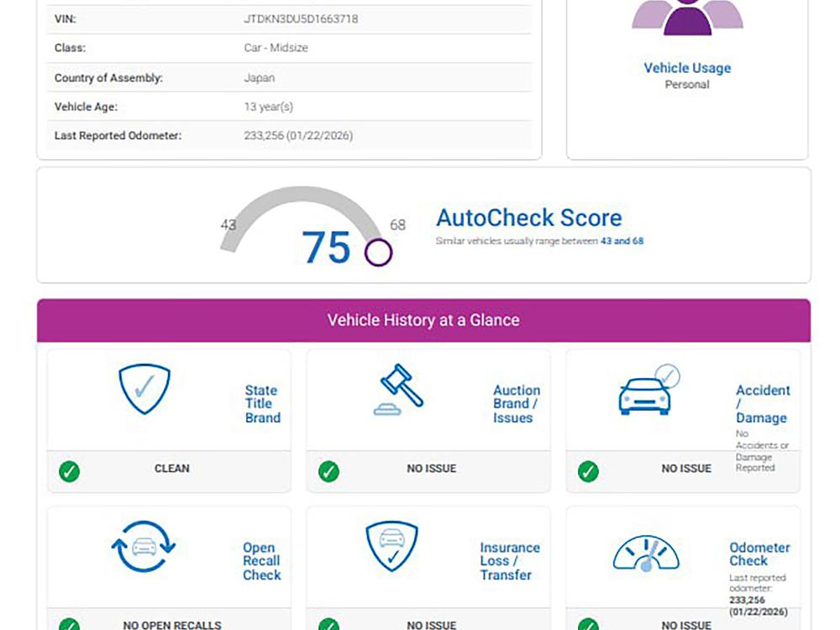This screenshot has width=840, height=630.
Task: Click green checkmark under Accident / Damage
Action: 589,471
